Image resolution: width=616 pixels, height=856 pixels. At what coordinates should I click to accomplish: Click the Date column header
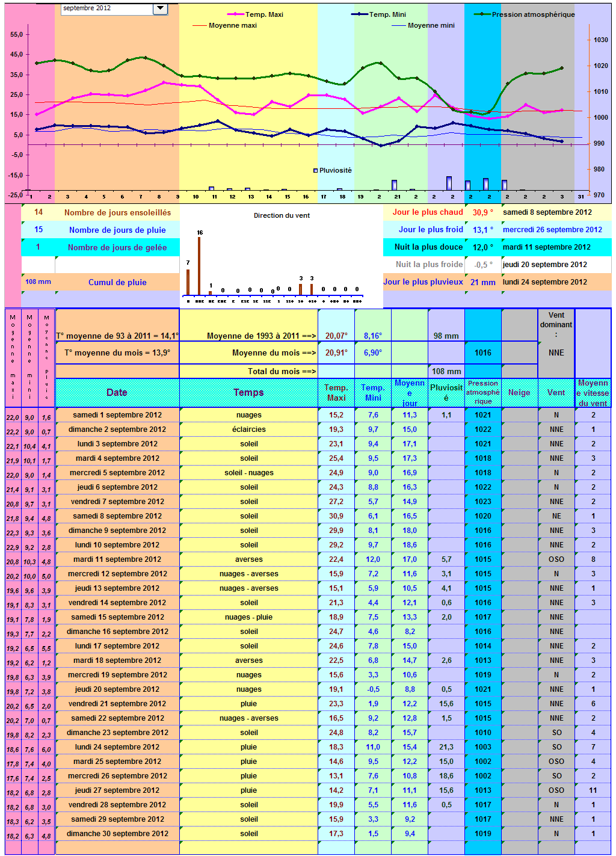pos(117,392)
